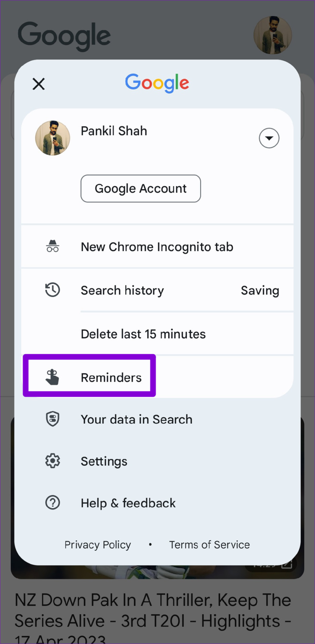Open the Google Account button
The height and width of the screenshot is (644, 315).
coord(141,189)
